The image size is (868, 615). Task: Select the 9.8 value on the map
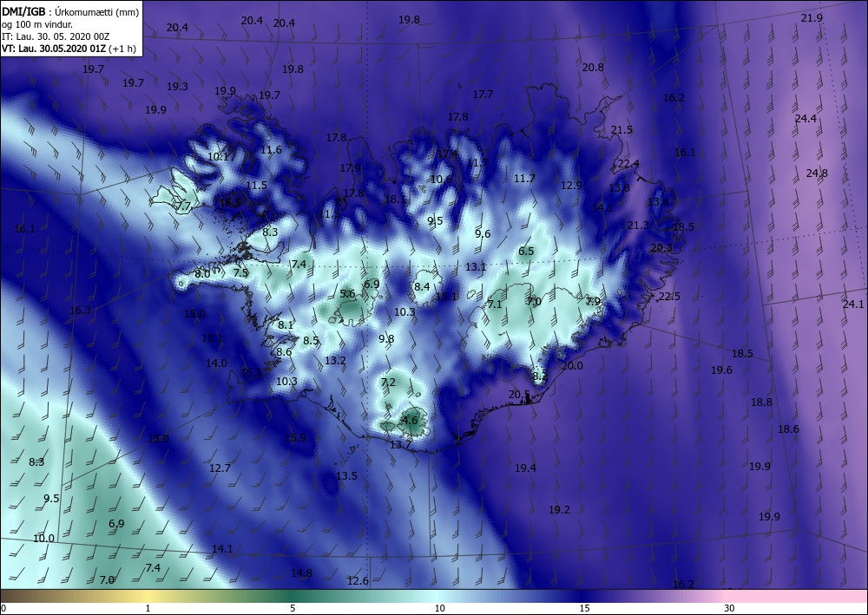click(386, 339)
